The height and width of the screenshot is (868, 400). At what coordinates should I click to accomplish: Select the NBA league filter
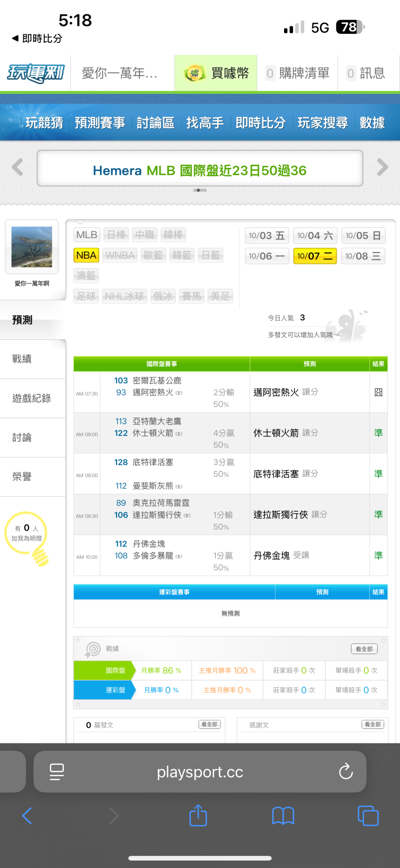coord(86,255)
